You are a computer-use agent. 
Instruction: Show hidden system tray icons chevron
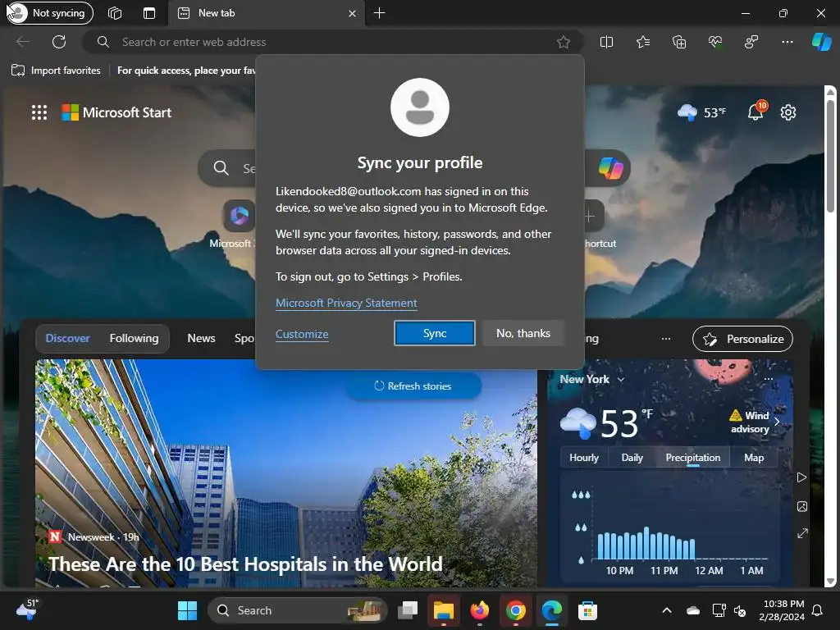click(x=667, y=610)
